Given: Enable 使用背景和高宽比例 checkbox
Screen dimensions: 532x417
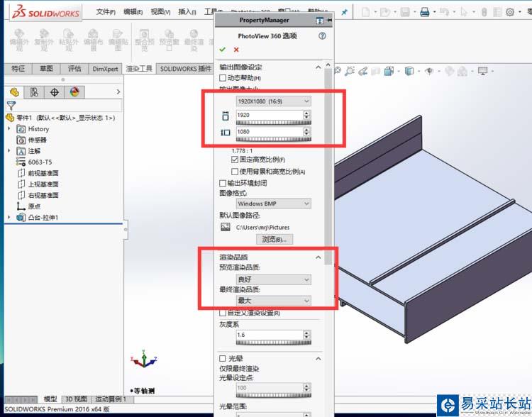Looking at the screenshot, I should [x=235, y=172].
